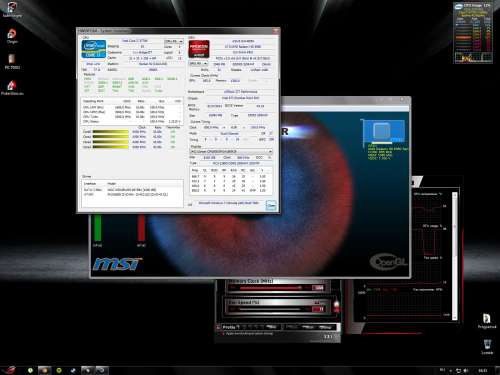Toggle apply overclocking at system startup
500x375 pixels.
pyautogui.click(x=224, y=334)
